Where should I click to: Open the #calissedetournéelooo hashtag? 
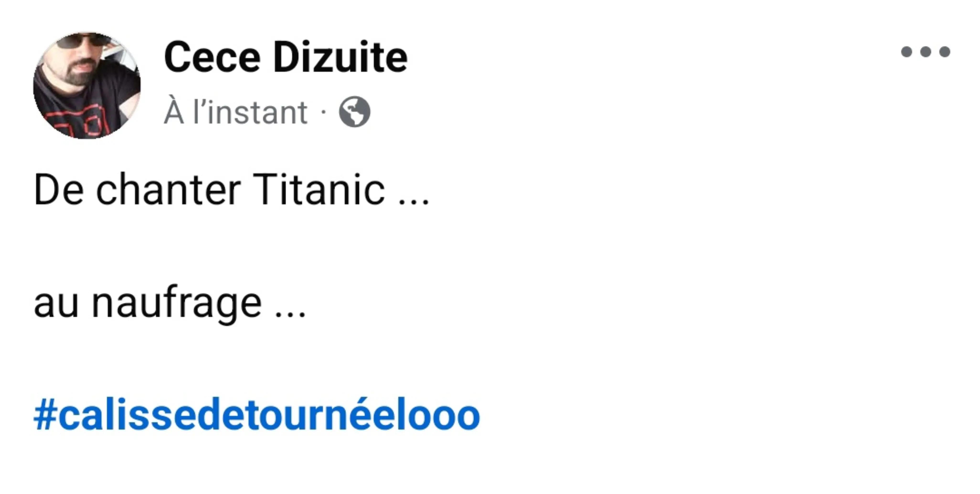[x=257, y=414]
